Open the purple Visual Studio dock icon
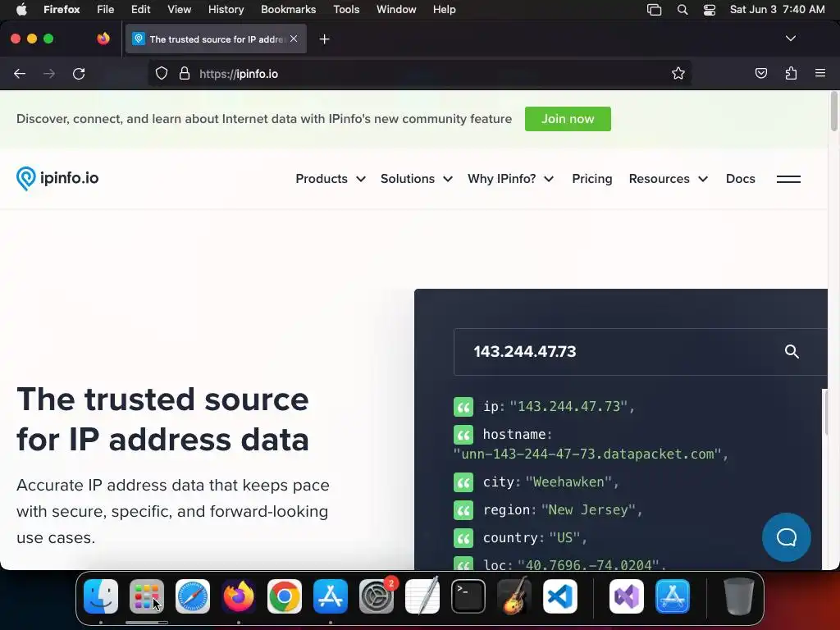 [x=626, y=596]
